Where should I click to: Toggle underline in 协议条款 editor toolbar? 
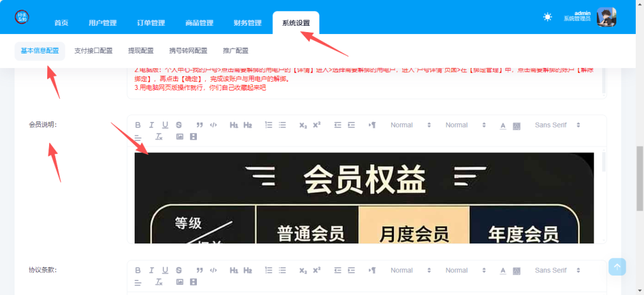[x=165, y=270]
